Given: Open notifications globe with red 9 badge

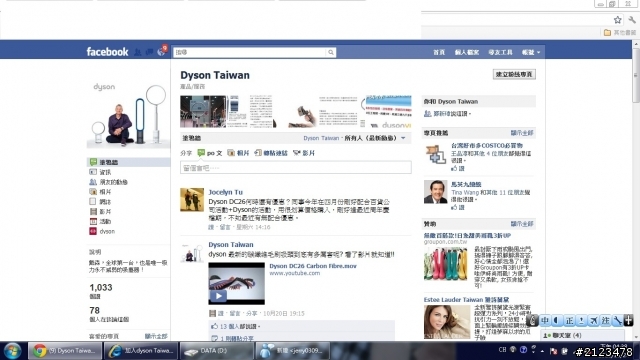Looking at the screenshot, I should coord(162,51).
